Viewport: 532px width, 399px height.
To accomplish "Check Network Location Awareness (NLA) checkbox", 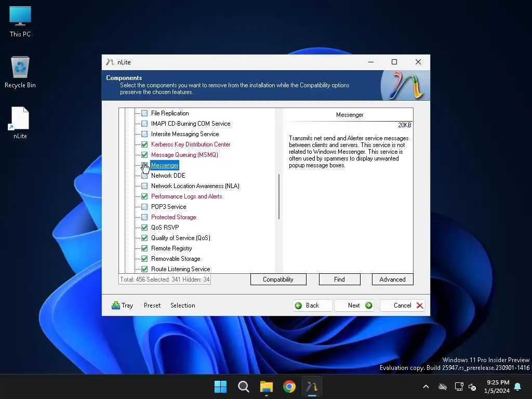I will coord(144,186).
